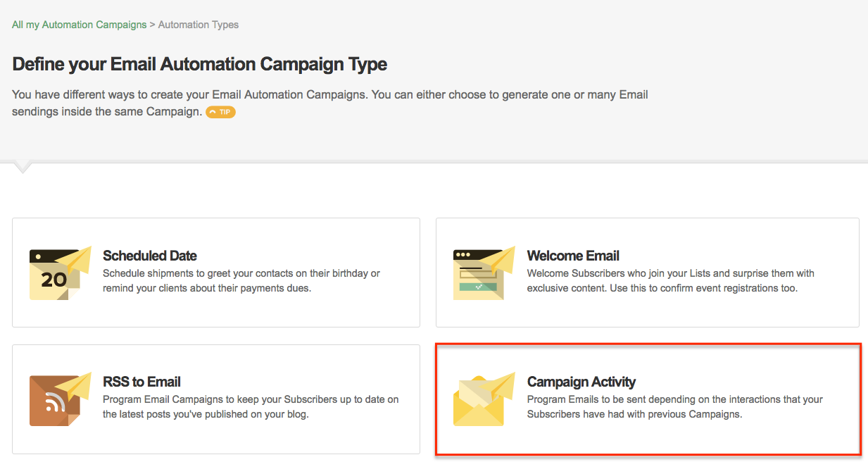Click the Welcome Email browser window icon

pos(484,273)
